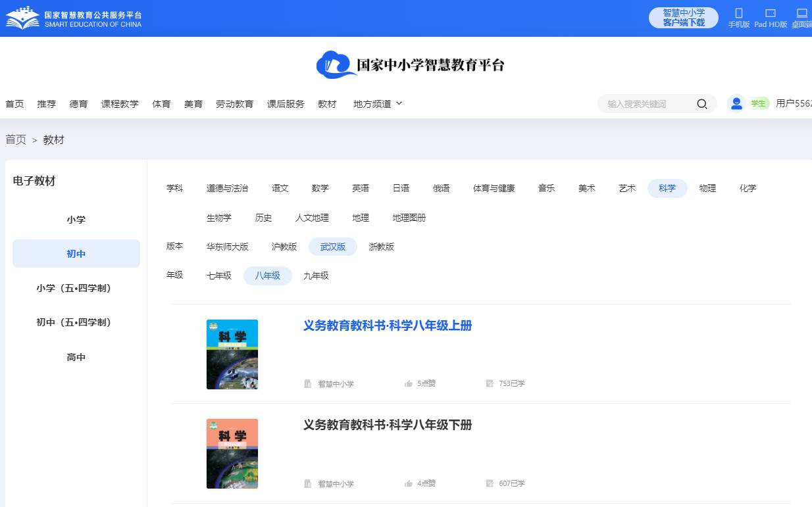The width and height of the screenshot is (812, 507).
Task: Open the 德育 navigation item
Action: pos(79,104)
